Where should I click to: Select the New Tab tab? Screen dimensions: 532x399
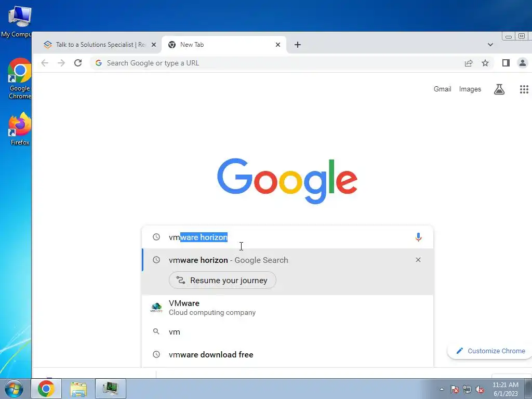coord(224,45)
